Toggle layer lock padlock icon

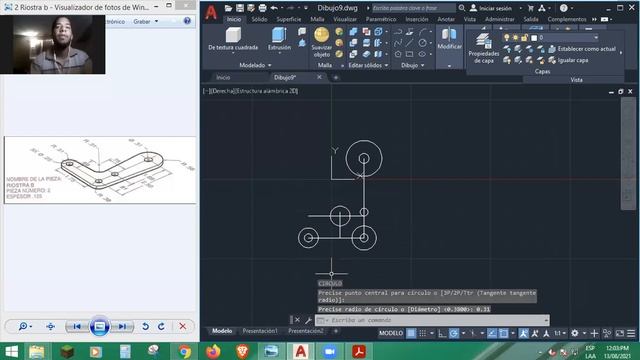coord(524,38)
